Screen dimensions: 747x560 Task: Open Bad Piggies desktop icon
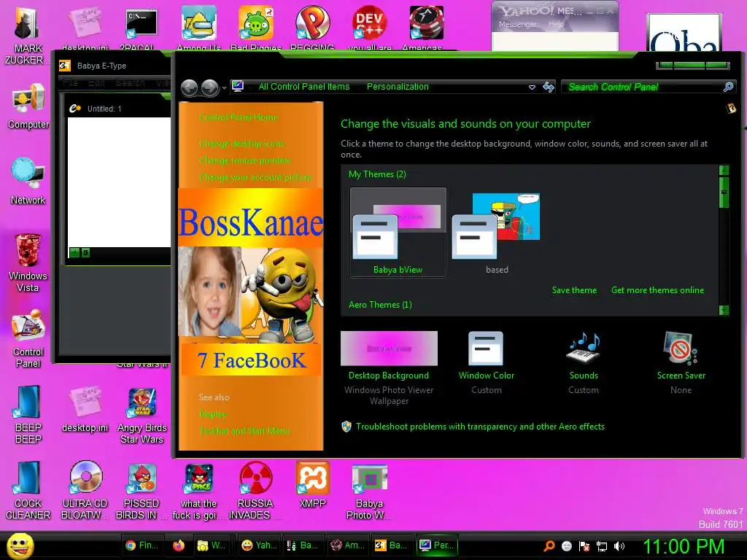[256, 28]
